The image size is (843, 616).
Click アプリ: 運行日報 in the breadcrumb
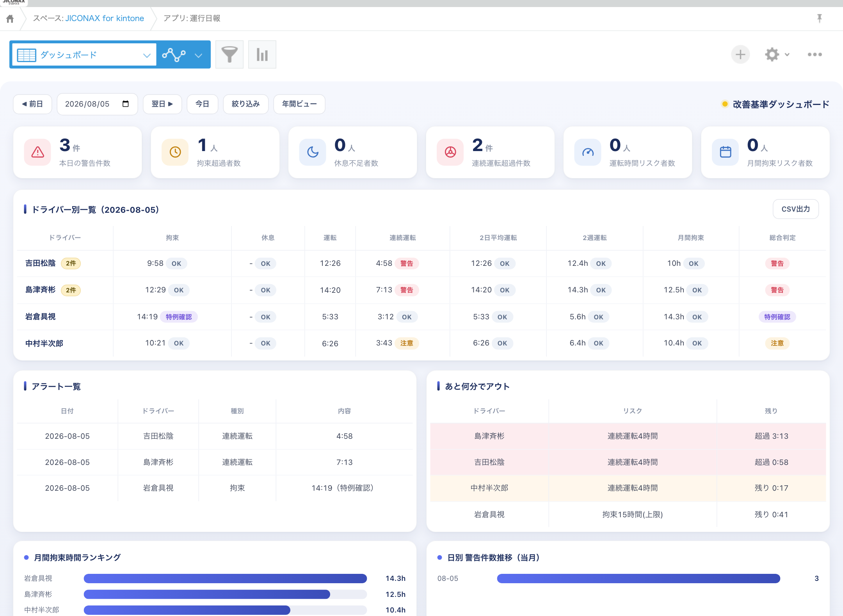click(x=192, y=18)
